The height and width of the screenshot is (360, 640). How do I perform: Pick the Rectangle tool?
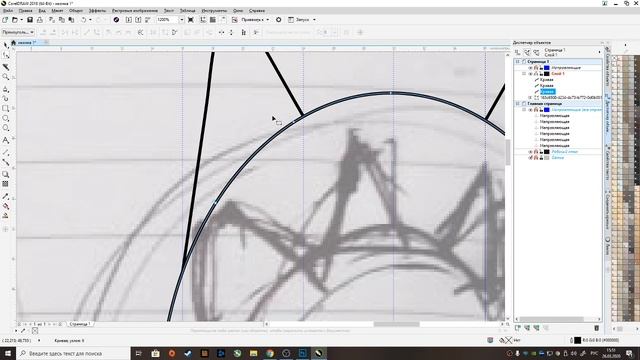5,109
